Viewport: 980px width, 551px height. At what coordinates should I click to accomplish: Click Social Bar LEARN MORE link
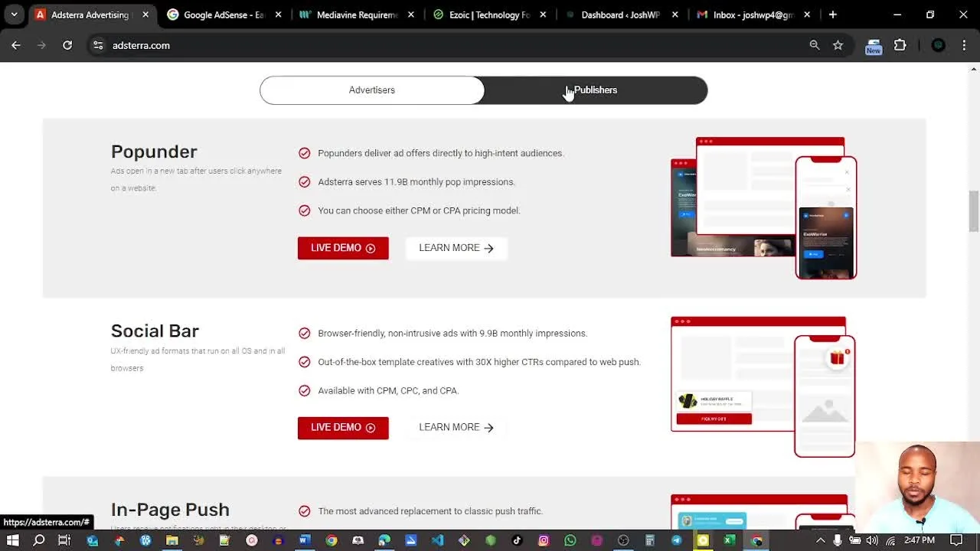click(x=456, y=428)
